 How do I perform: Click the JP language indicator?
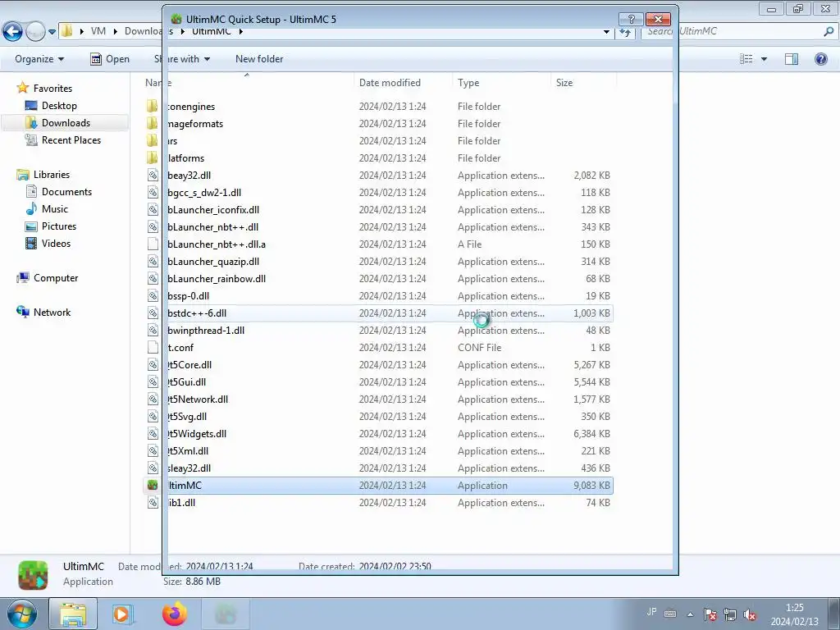[651, 612]
